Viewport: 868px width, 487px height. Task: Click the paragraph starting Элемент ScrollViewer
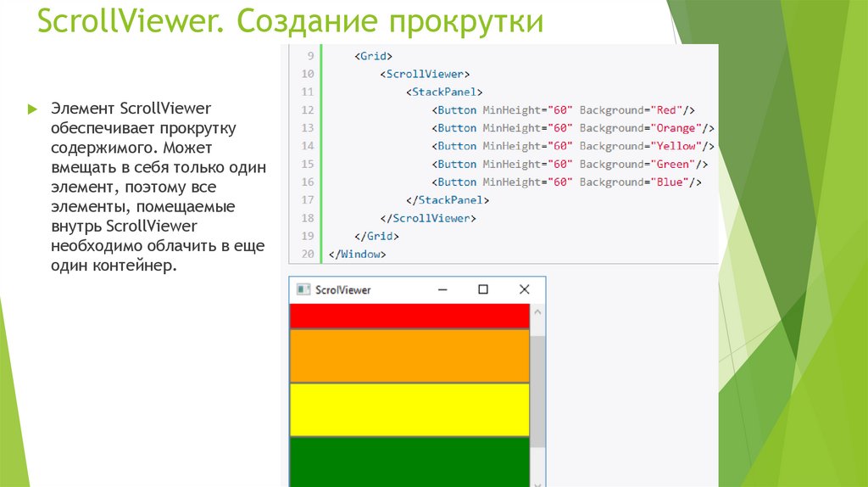[159, 187]
